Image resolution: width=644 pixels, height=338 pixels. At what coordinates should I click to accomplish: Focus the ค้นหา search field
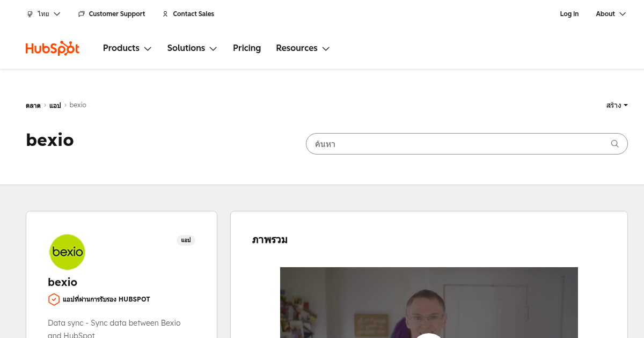466,144
